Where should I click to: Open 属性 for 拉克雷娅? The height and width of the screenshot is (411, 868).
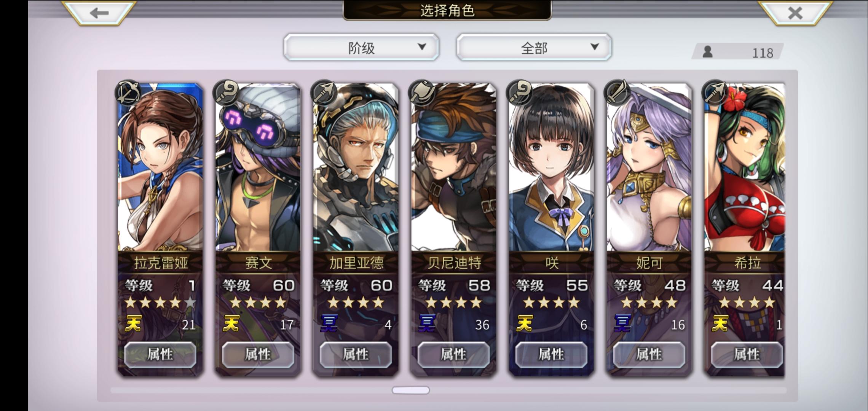click(x=160, y=355)
